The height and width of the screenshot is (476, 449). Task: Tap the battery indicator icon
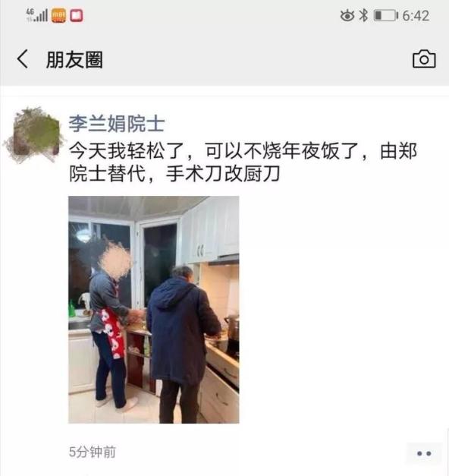(385, 15)
